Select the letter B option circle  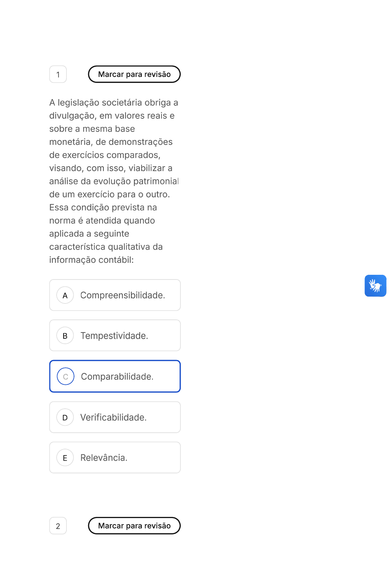coord(65,336)
